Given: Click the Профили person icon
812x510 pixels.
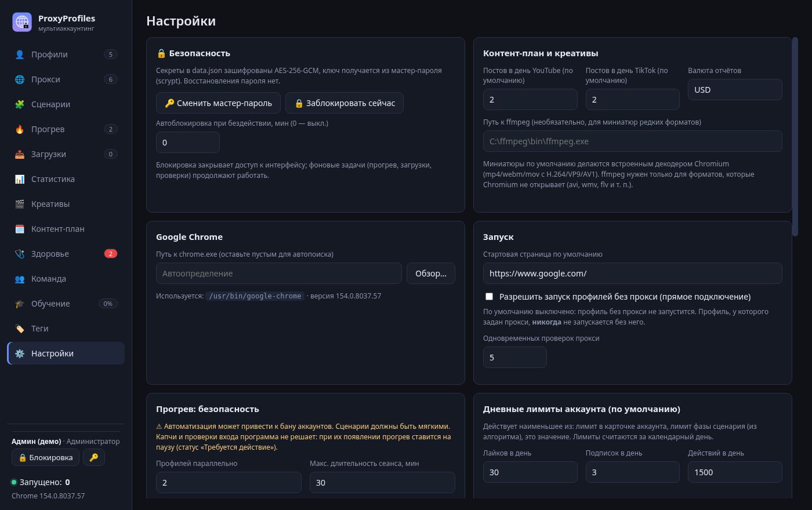Looking at the screenshot, I should 20,54.
